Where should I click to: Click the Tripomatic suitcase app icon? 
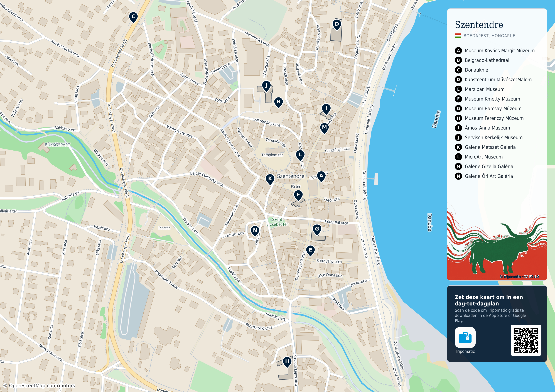[x=465, y=337]
